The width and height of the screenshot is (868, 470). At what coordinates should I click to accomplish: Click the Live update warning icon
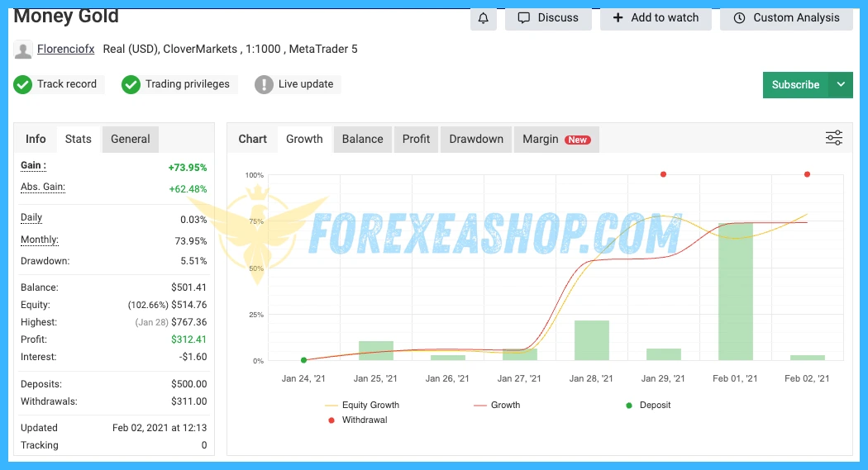pos(264,84)
